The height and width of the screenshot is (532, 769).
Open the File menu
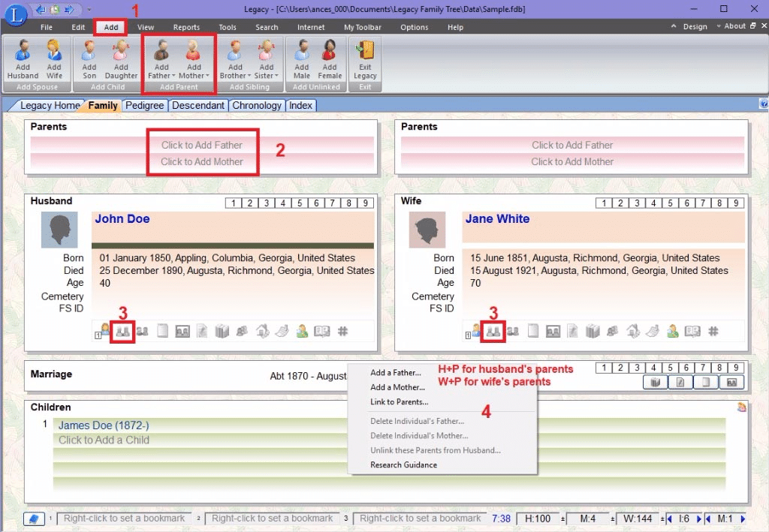point(47,28)
